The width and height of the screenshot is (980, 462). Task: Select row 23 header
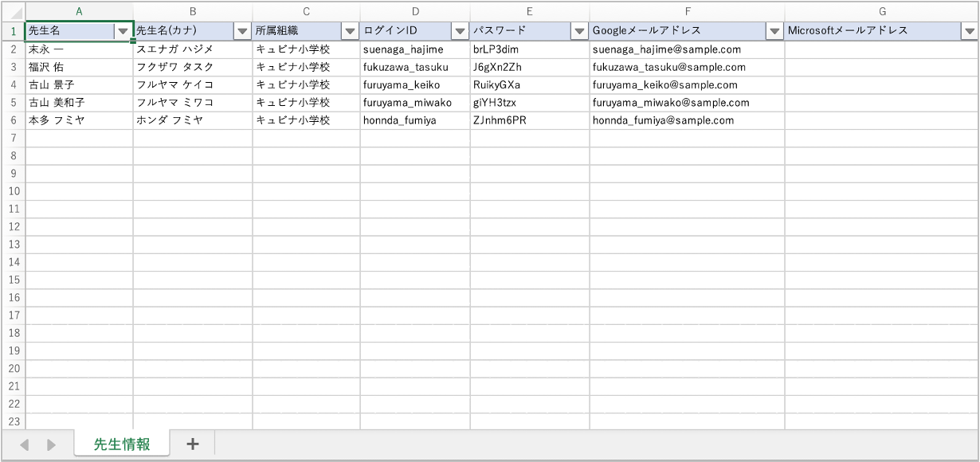click(13, 421)
